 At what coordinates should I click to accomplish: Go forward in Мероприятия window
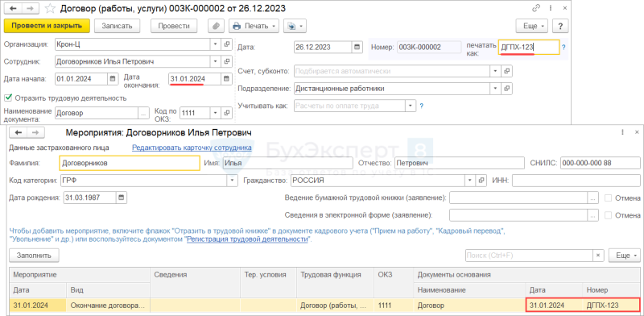tap(35, 132)
